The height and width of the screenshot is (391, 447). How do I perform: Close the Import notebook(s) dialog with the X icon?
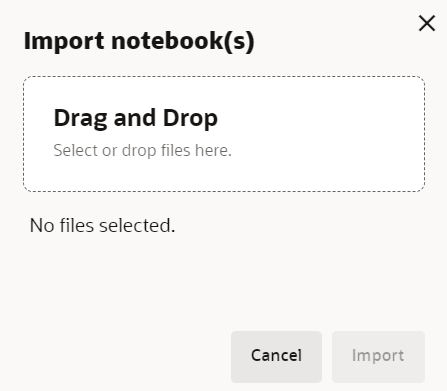[427, 23]
